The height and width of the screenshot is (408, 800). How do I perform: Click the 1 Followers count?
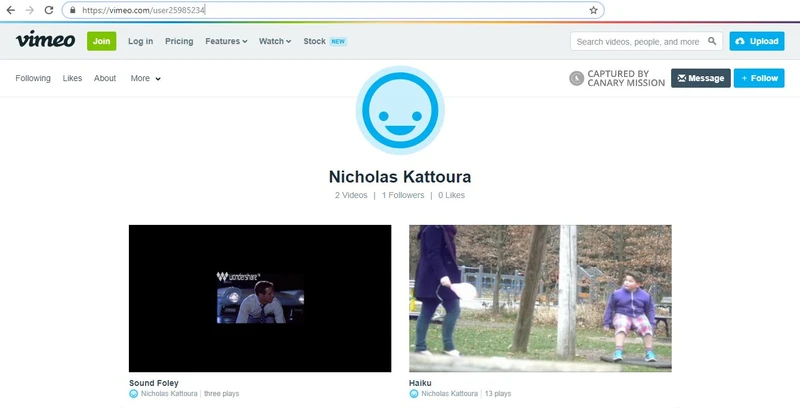click(x=403, y=195)
